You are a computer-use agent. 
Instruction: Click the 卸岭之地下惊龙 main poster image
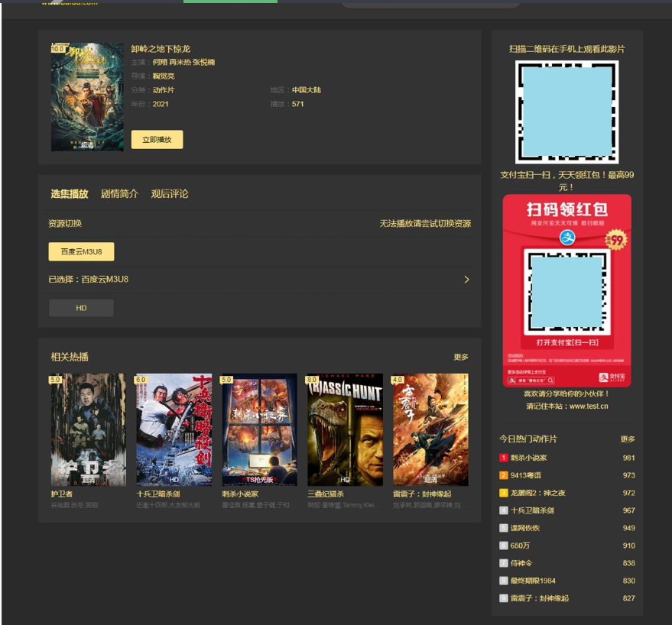pyautogui.click(x=87, y=96)
